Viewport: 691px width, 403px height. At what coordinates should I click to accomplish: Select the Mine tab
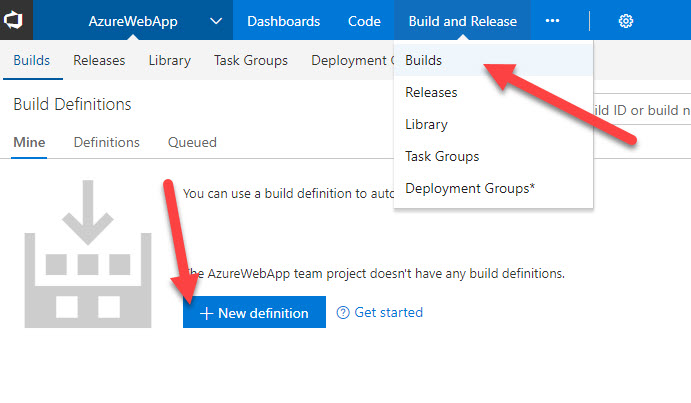pos(29,142)
